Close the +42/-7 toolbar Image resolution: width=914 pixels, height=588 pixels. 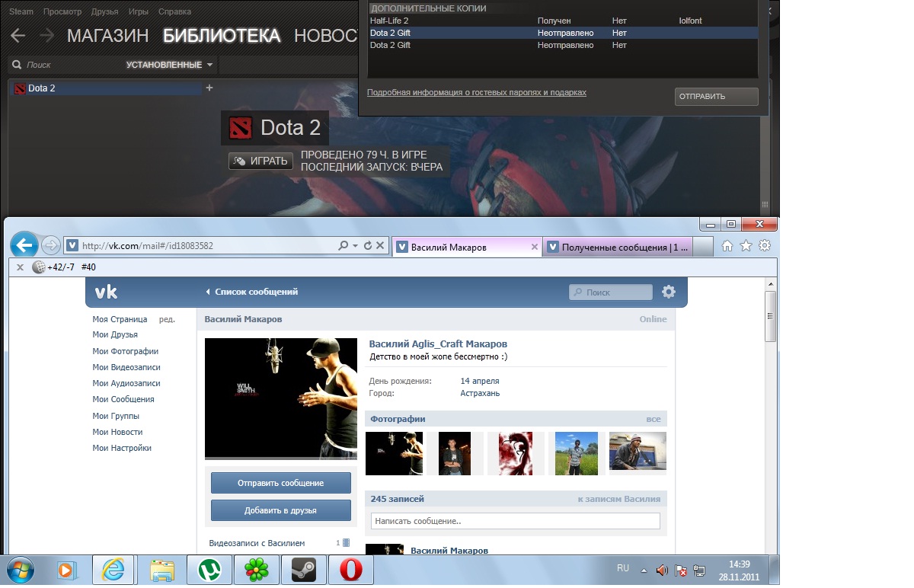20,267
